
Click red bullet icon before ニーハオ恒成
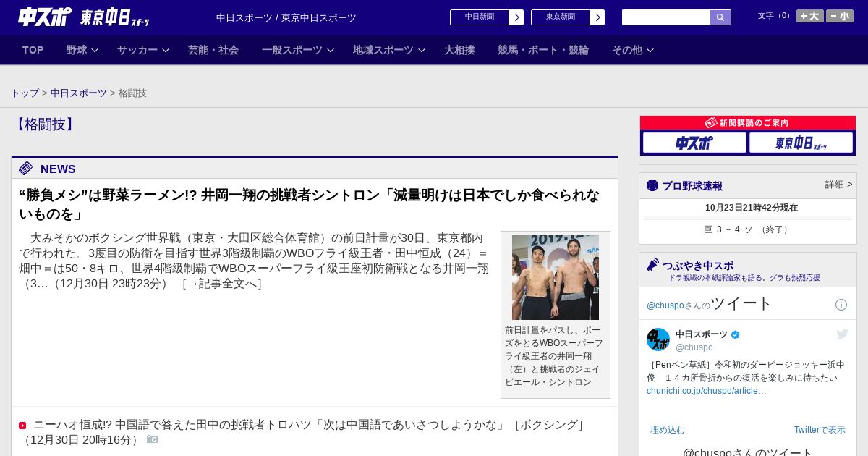22,426
